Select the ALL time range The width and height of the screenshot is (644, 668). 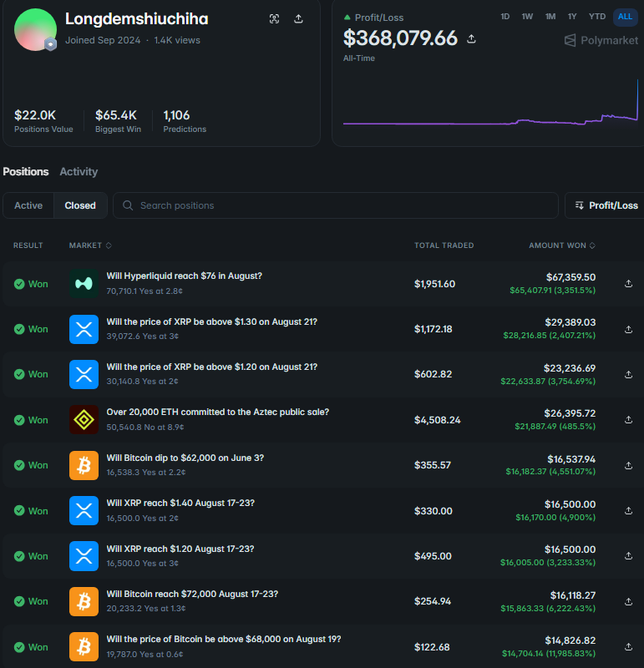(x=625, y=17)
